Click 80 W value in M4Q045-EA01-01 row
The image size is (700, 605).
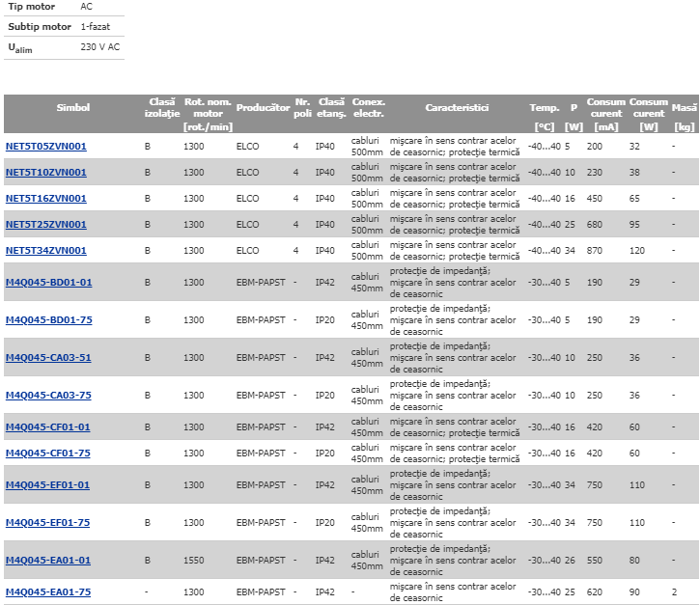click(x=634, y=561)
